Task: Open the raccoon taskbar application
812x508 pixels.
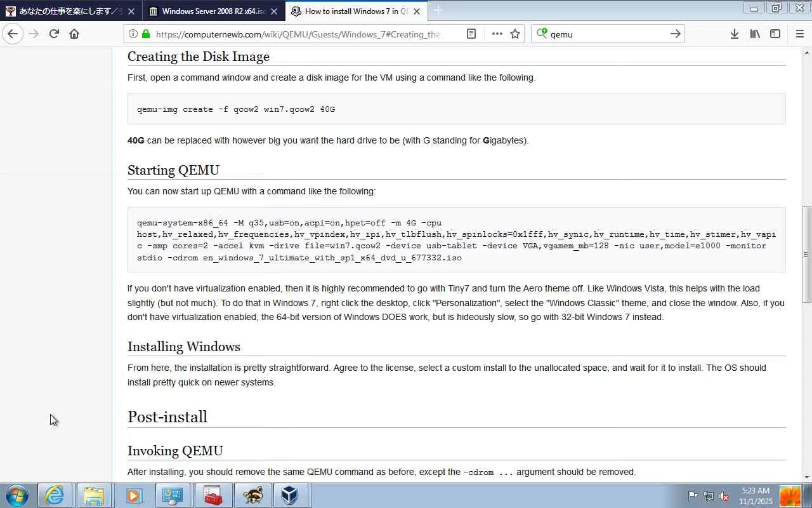Action: [252, 495]
